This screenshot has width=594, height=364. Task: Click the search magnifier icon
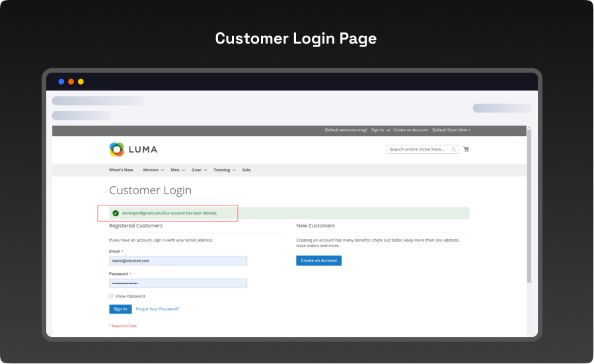[x=454, y=149]
